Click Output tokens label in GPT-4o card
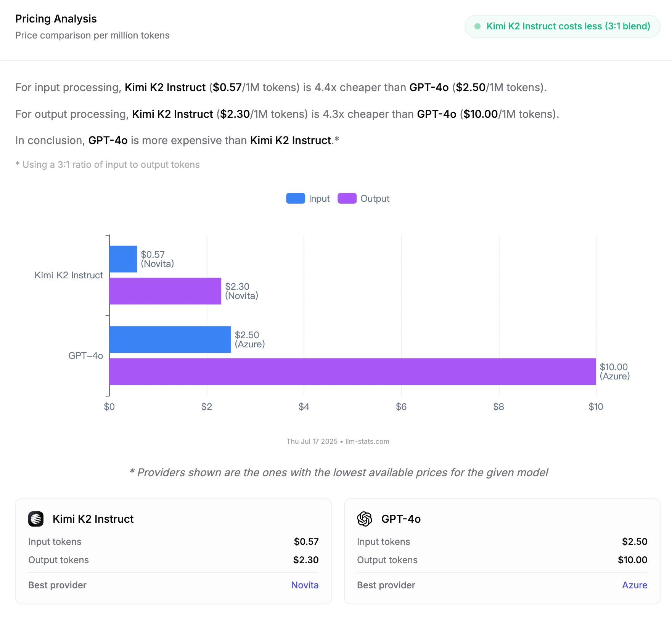672x620 pixels. coord(387,560)
